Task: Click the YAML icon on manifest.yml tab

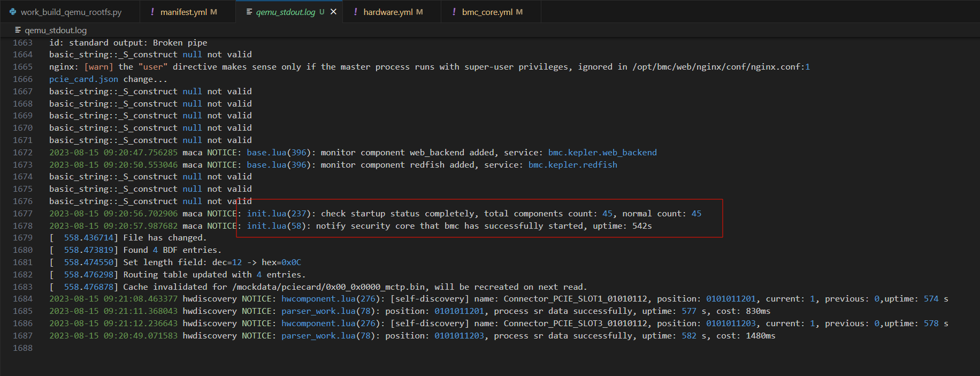Action: coord(152,12)
